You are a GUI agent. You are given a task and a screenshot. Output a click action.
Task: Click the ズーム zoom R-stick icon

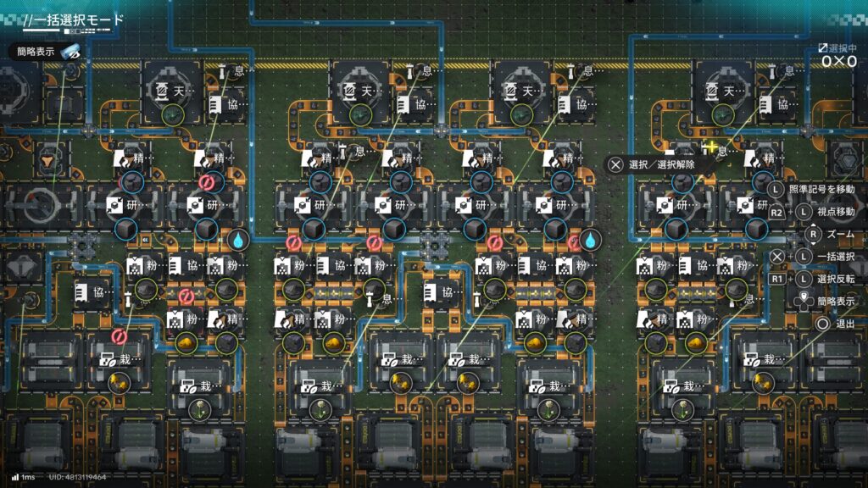coord(813,234)
